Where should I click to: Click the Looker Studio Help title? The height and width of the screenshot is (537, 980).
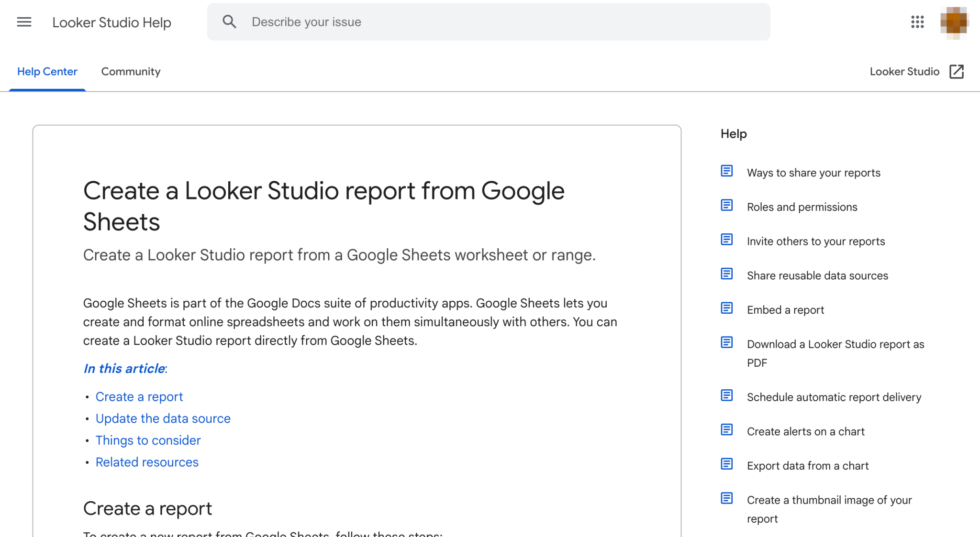[x=111, y=22]
